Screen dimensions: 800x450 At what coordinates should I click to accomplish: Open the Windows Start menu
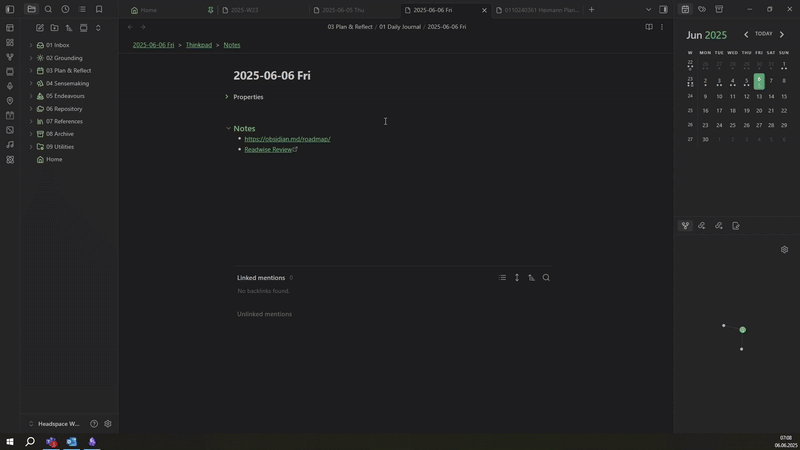click(10, 441)
